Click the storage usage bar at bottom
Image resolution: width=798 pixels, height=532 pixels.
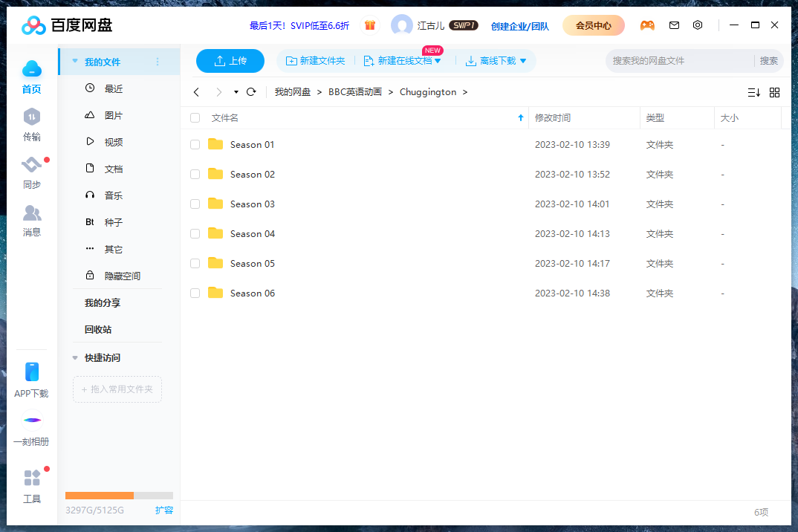(119, 495)
